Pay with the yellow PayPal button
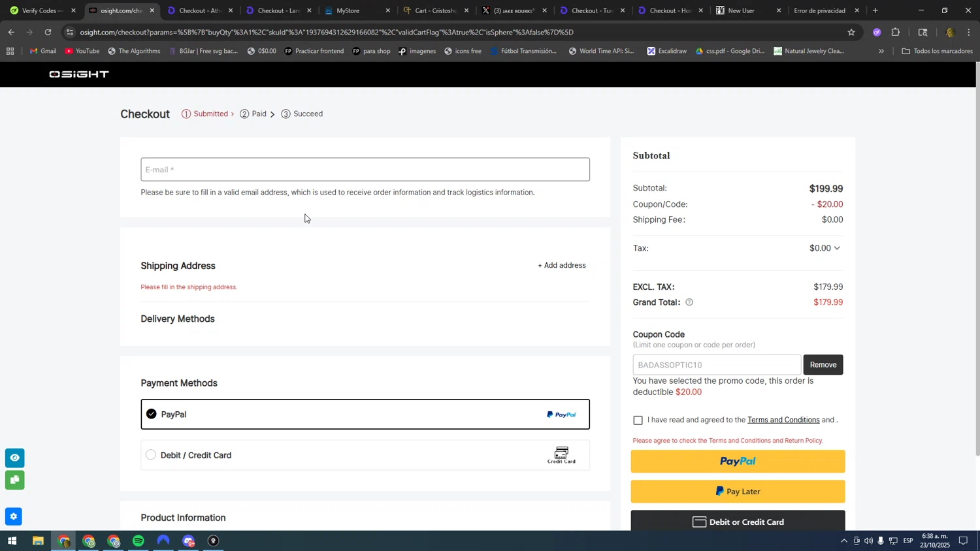The image size is (980, 551). 738,462
